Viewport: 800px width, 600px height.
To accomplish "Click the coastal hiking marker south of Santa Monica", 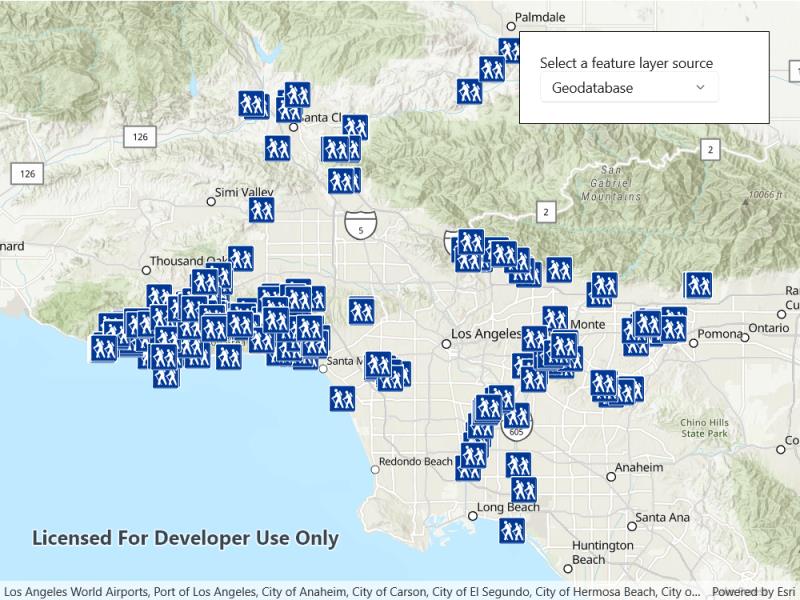I will (342, 398).
